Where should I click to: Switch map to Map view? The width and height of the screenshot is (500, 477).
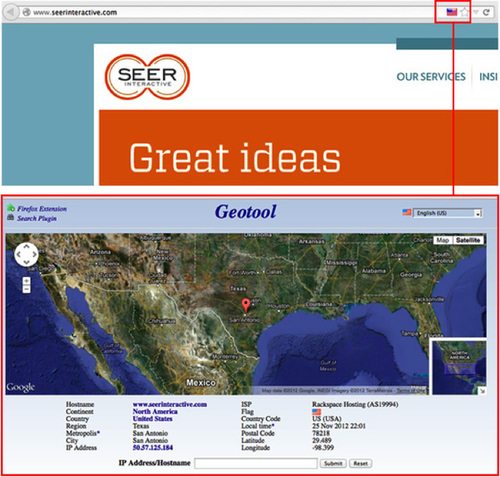[x=443, y=240]
